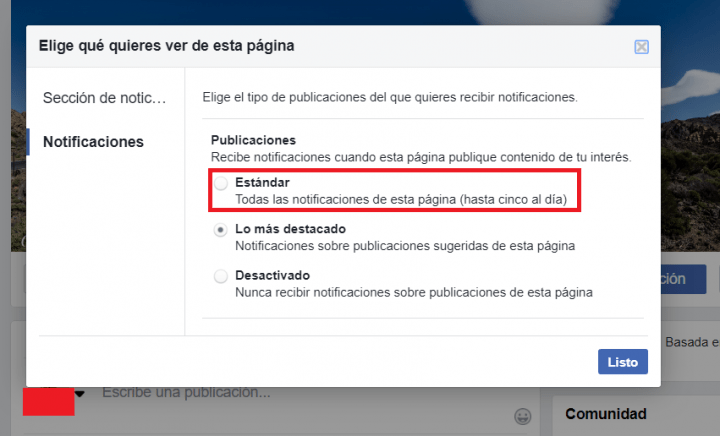Select the Lo más destacado radio option
The height and width of the screenshot is (436, 720).
coord(221,230)
